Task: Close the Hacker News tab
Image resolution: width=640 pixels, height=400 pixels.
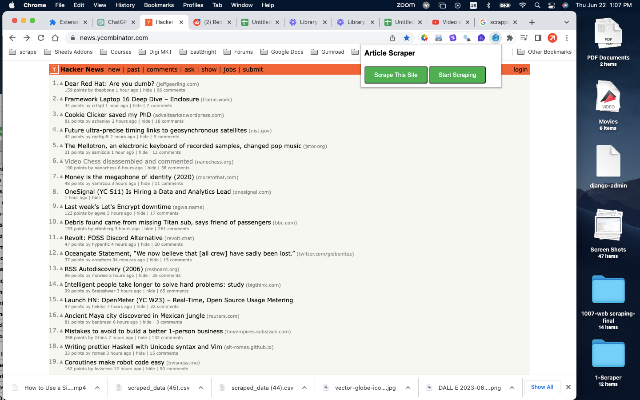Action: point(181,22)
